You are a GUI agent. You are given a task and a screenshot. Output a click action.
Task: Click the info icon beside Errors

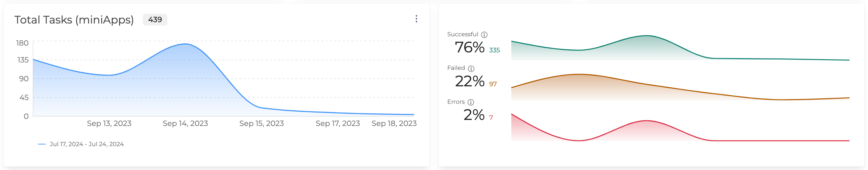[471, 102]
